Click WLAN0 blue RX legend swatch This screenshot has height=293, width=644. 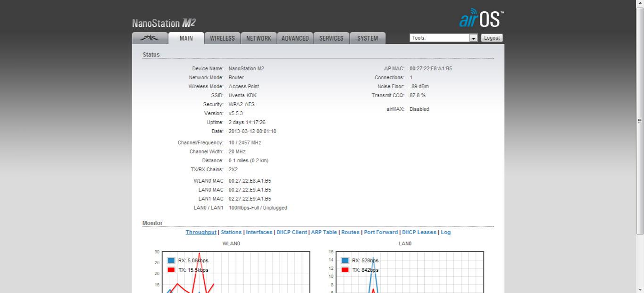[171, 260]
